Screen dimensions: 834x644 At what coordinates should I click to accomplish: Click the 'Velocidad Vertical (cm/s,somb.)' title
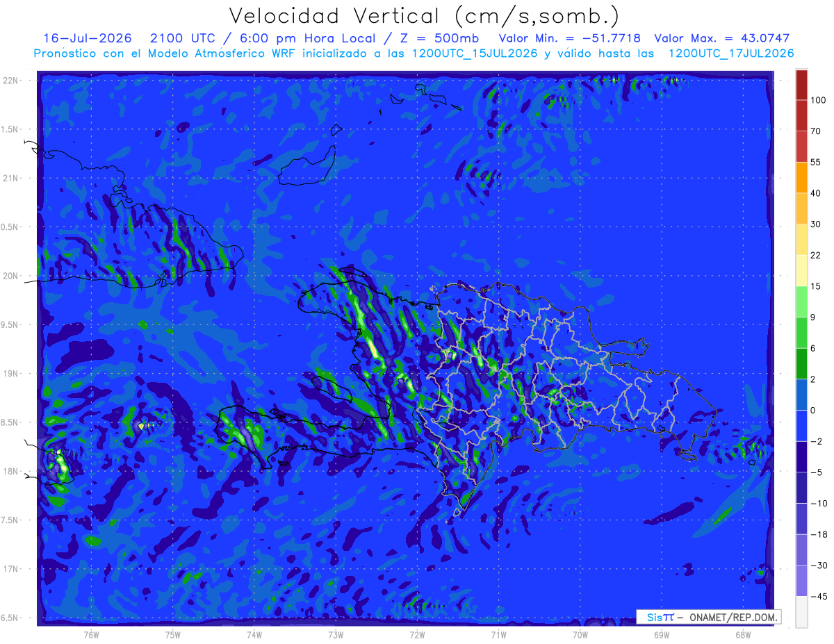pyautogui.click(x=424, y=16)
